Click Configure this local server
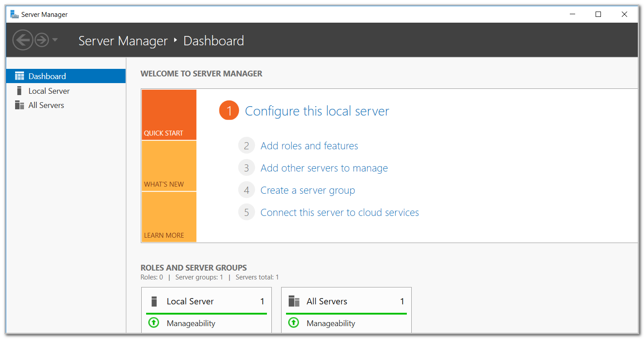 [x=317, y=111]
